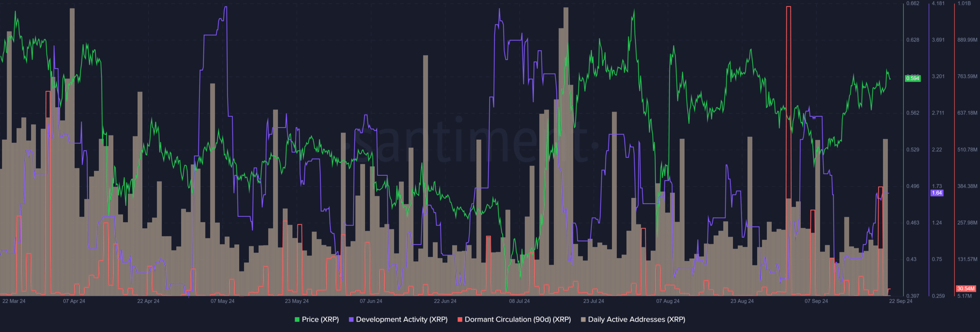Toggle Daily Active Addresses (XRP) label

coord(637,319)
